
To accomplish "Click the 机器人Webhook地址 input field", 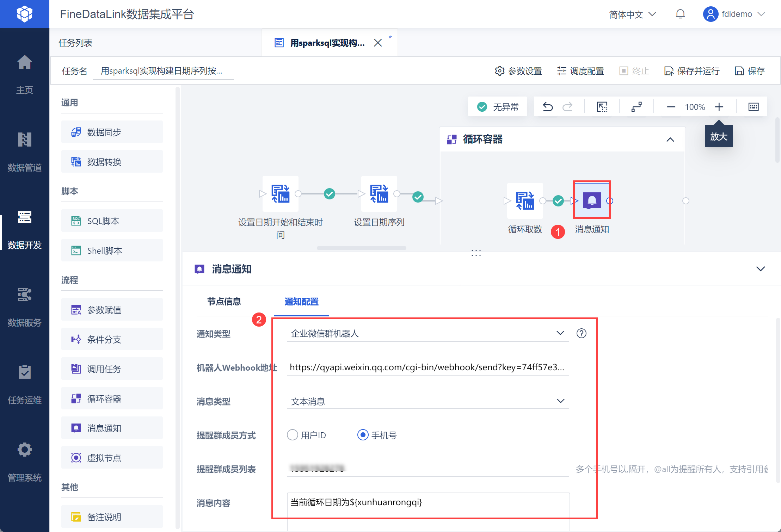I will (x=427, y=367).
